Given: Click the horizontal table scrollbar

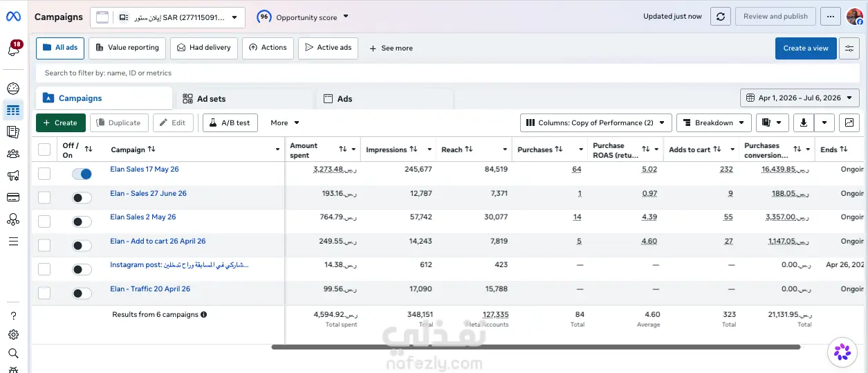Looking at the screenshot, I should tap(536, 347).
